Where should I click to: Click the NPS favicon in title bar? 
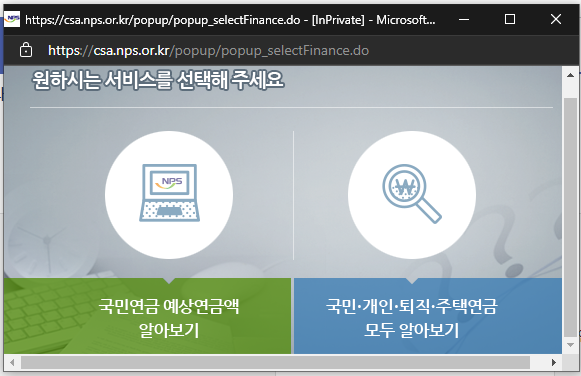click(12, 19)
